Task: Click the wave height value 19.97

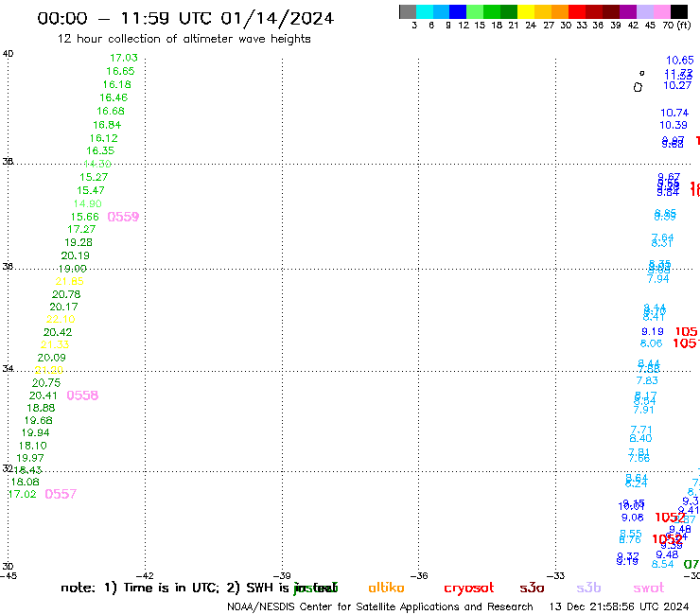Action: point(30,458)
